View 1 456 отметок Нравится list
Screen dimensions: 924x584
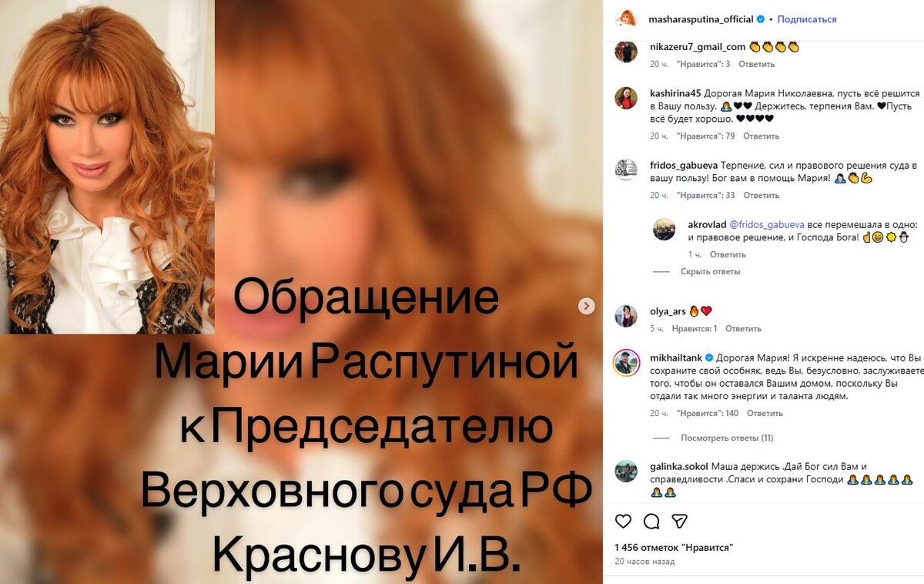[x=674, y=548]
